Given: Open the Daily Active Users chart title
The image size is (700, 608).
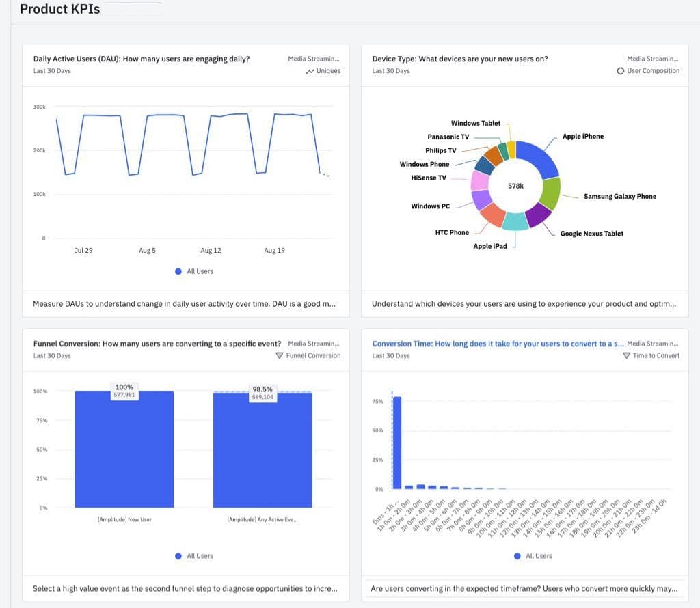Looking at the screenshot, I should pos(142,59).
